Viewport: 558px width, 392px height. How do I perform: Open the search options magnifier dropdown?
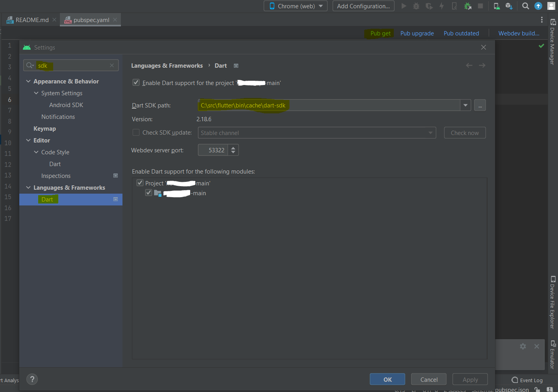tap(30, 65)
